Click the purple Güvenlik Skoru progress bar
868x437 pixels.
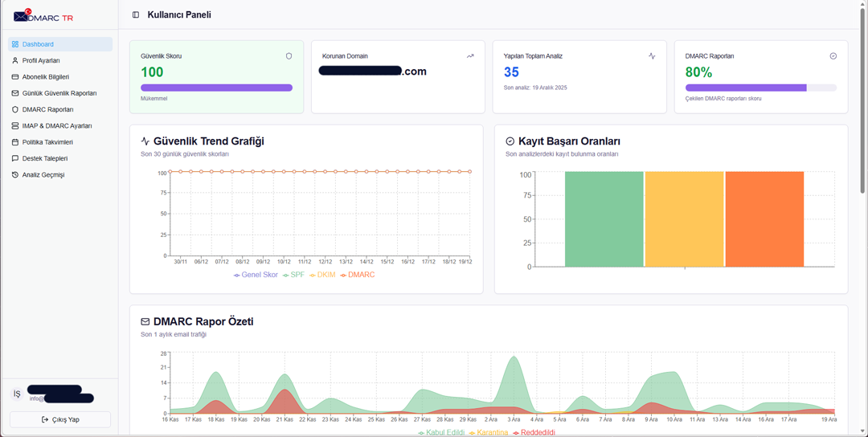coord(216,88)
